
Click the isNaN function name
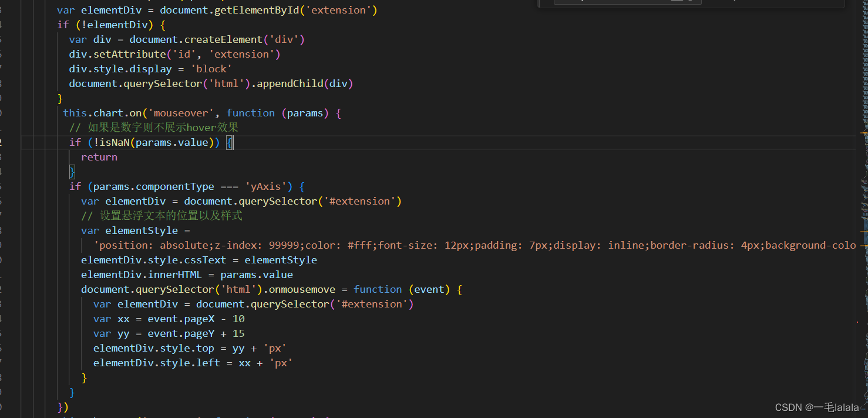[x=115, y=142]
